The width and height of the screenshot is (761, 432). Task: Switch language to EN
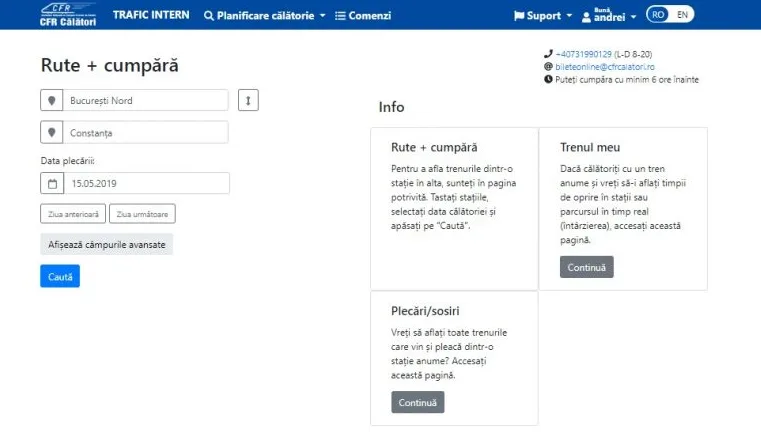(x=682, y=15)
